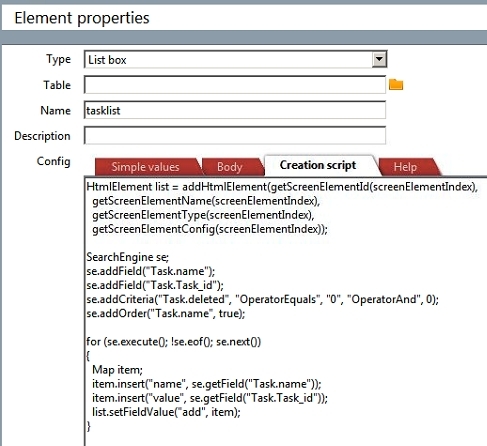Viewport: 487px width, 446px height.
Task: Focus the empty Table input field
Action: pos(235,85)
